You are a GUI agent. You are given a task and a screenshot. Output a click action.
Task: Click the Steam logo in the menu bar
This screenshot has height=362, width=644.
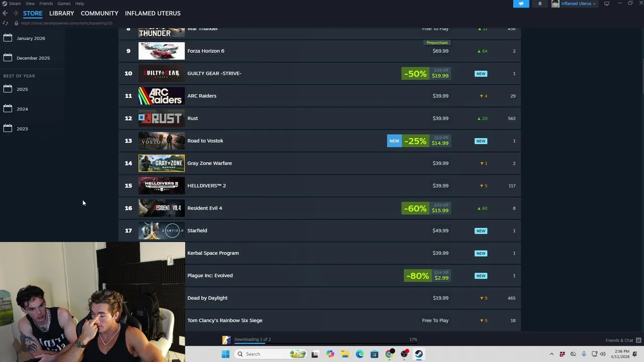[4, 4]
